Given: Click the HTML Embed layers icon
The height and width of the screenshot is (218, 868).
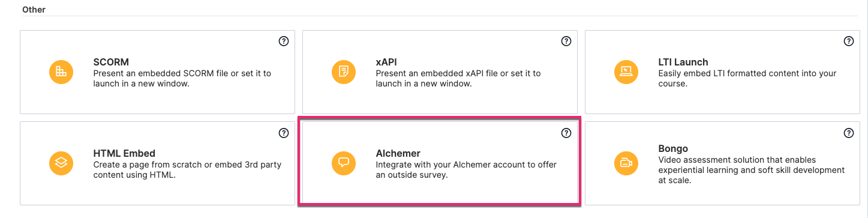Looking at the screenshot, I should 61,163.
